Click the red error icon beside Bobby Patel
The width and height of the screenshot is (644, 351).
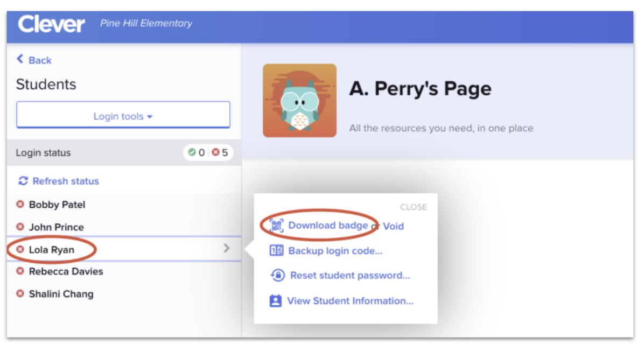point(22,204)
